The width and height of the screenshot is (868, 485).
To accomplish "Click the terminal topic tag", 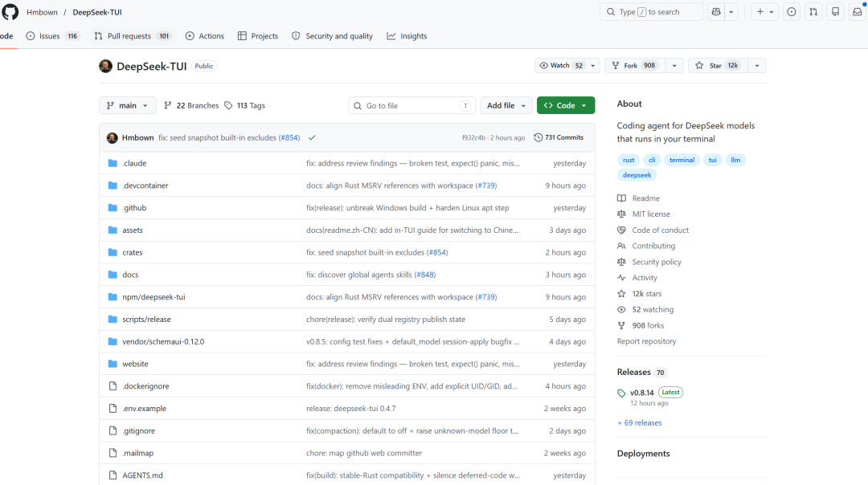I will click(682, 160).
